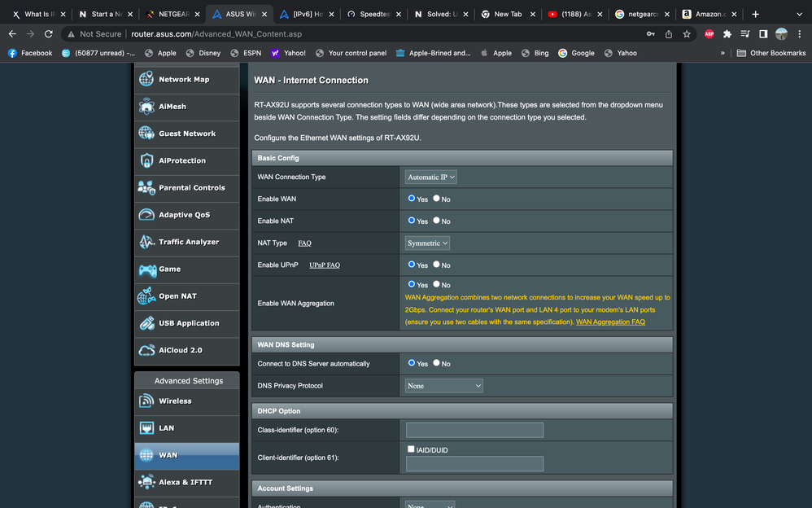Select the Adaptive QoS gauge icon
Viewport: 812px width, 508px height.
pos(146,215)
